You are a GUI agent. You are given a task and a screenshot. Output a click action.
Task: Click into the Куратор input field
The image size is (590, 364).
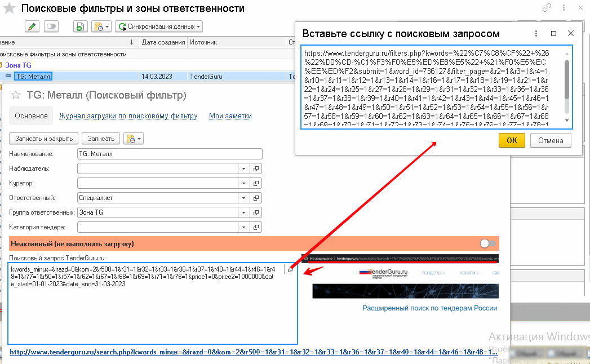[x=158, y=183]
